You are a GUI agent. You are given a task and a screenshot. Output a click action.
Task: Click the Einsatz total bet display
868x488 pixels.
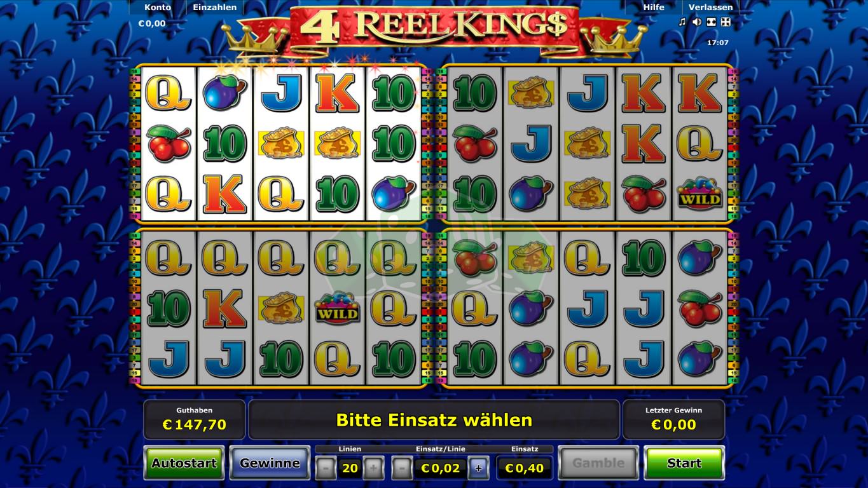(525, 468)
